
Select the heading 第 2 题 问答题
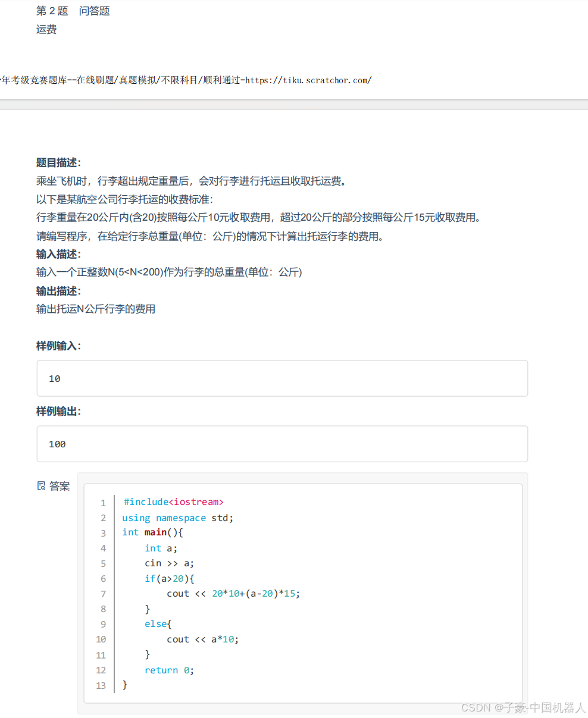73,11
